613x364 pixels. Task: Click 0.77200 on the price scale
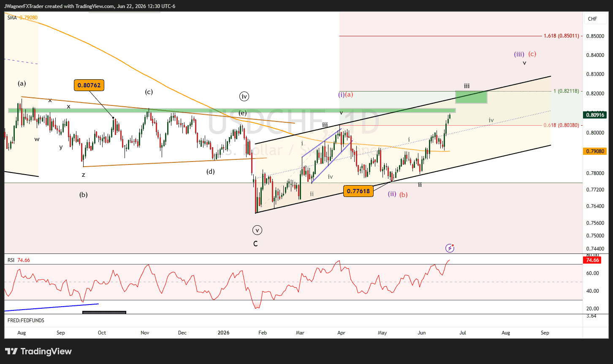pyautogui.click(x=595, y=190)
